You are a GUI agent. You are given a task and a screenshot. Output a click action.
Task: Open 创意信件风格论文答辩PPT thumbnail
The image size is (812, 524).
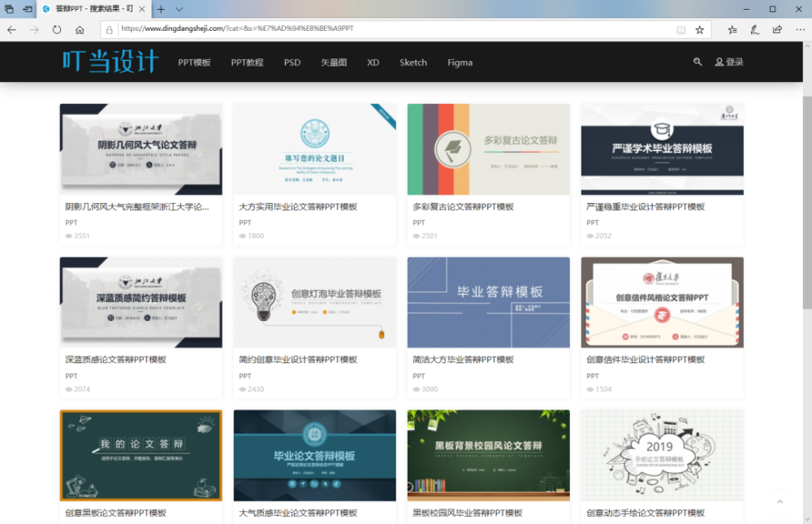click(x=663, y=302)
